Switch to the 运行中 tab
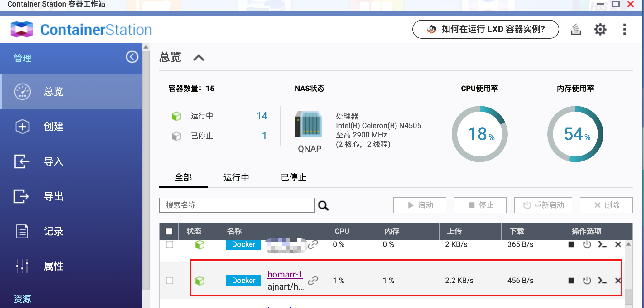The height and width of the screenshot is (308, 644). (236, 177)
